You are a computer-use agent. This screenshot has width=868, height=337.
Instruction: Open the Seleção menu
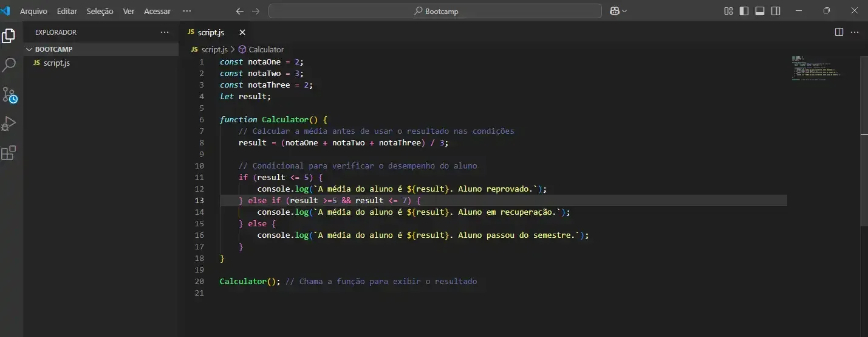pos(100,11)
